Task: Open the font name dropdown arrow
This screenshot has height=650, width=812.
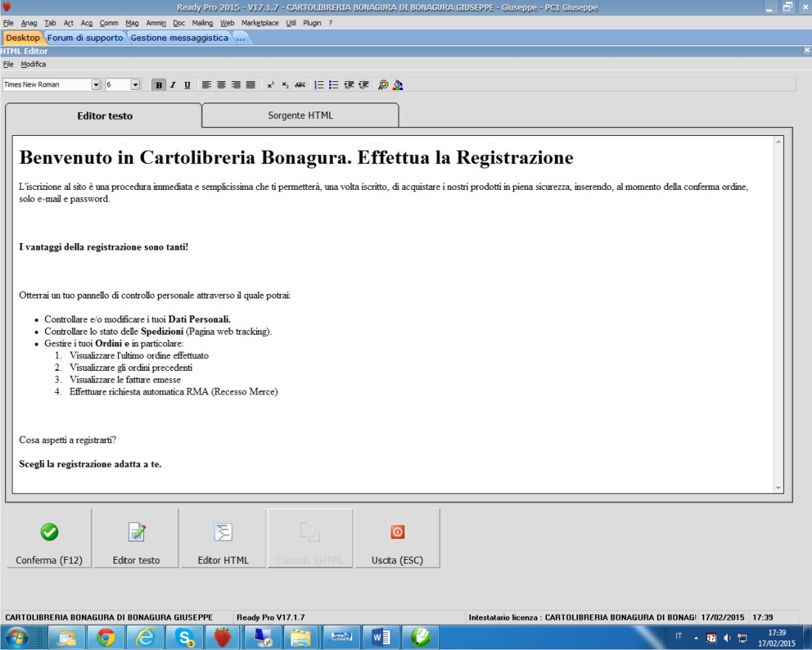Action: (x=96, y=84)
